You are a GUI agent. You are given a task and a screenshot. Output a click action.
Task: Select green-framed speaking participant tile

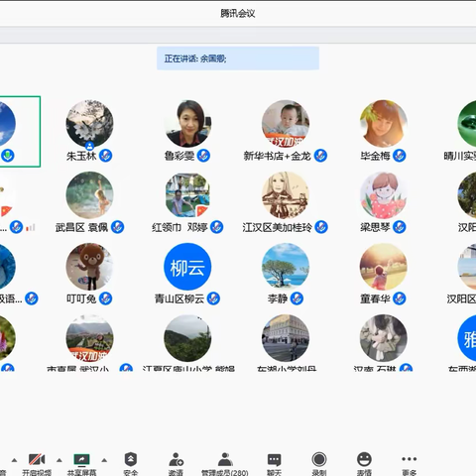20,132
